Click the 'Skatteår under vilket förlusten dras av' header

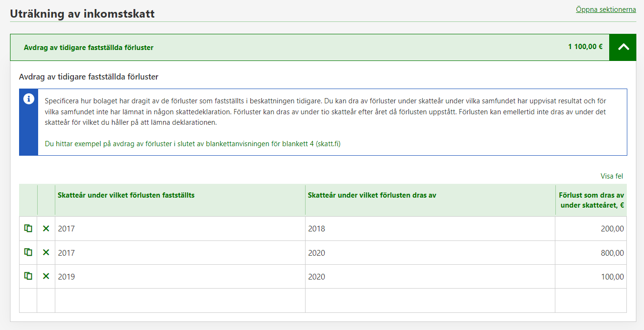coord(372,195)
